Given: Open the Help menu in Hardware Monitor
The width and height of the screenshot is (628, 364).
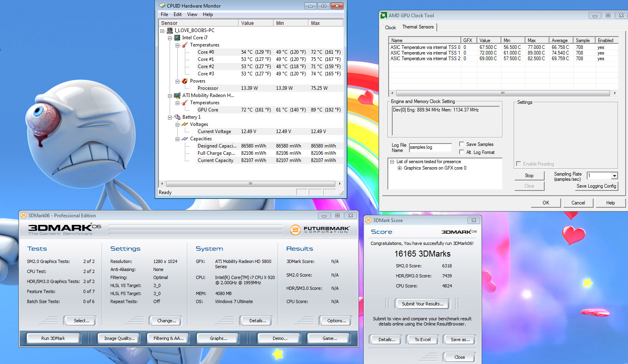Looking at the screenshot, I should pyautogui.click(x=208, y=14).
